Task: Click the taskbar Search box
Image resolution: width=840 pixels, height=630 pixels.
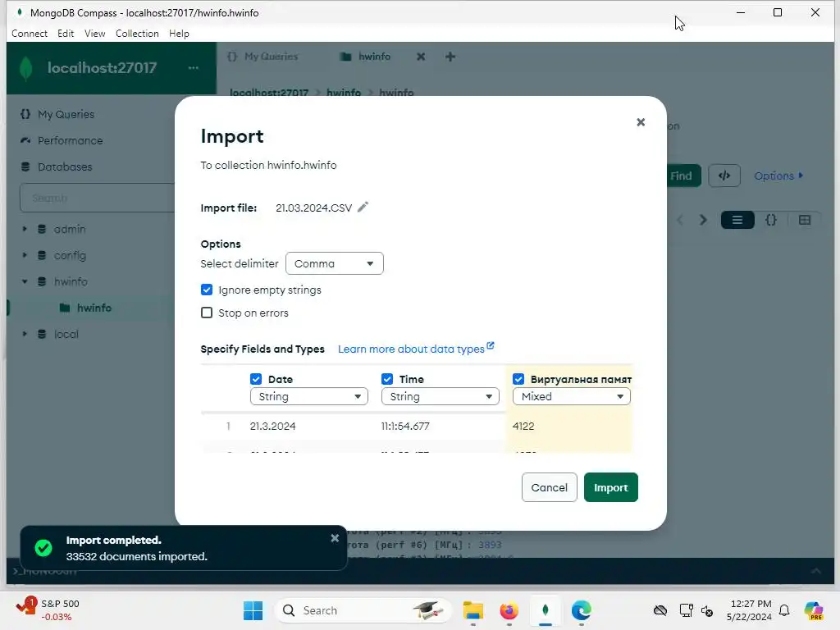Action: (x=363, y=610)
